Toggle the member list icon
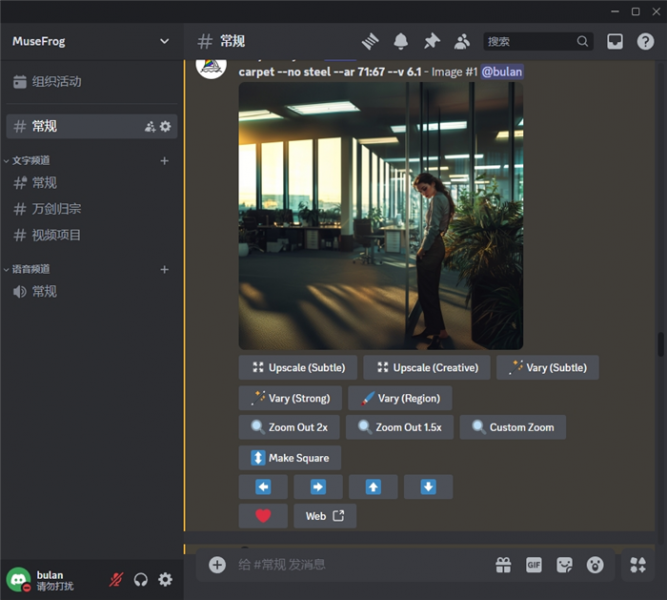The height and width of the screenshot is (600, 667). click(462, 41)
